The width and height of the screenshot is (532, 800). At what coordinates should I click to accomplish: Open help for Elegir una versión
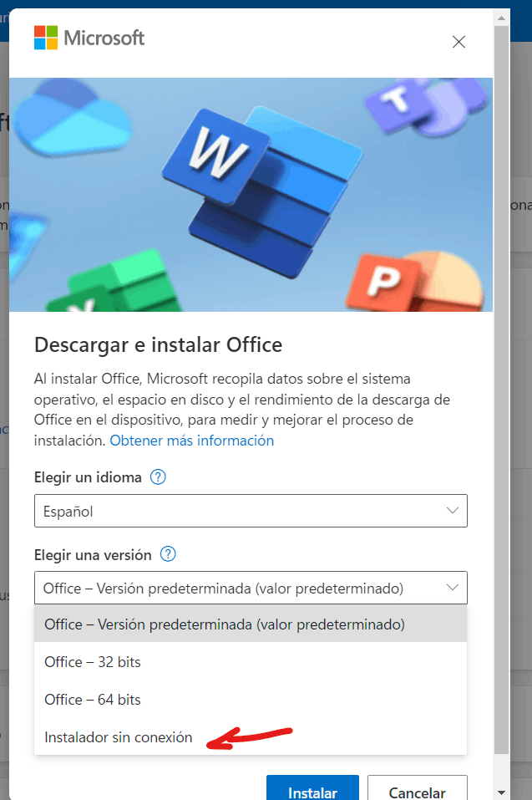pyautogui.click(x=168, y=554)
